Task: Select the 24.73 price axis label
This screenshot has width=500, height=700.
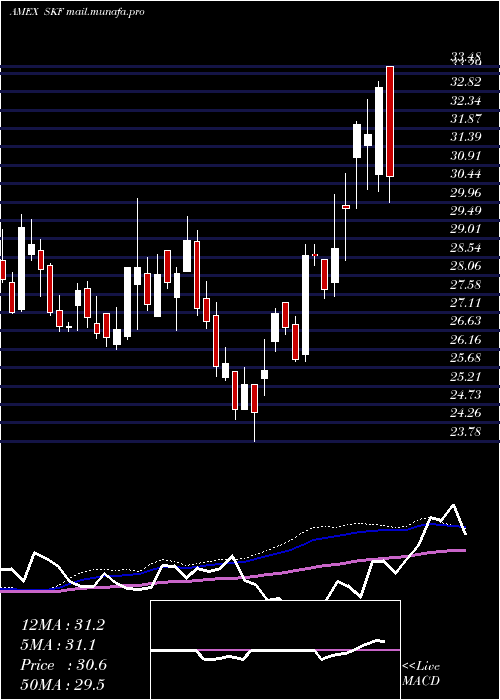Action: pos(466,395)
